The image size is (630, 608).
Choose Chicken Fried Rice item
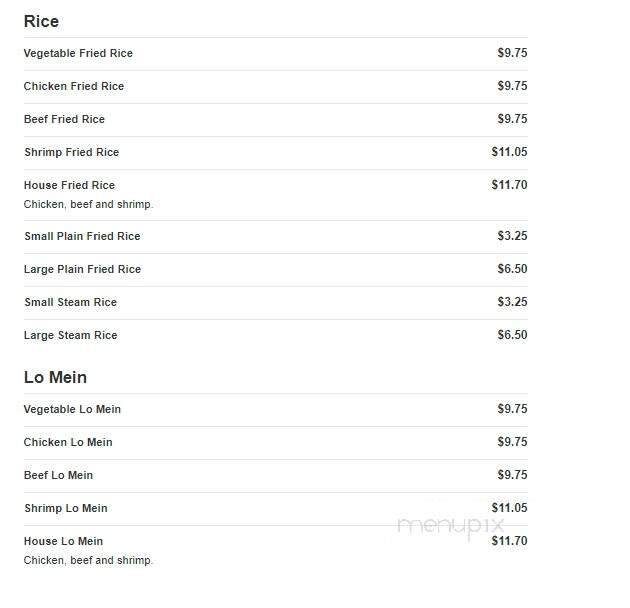click(x=74, y=86)
